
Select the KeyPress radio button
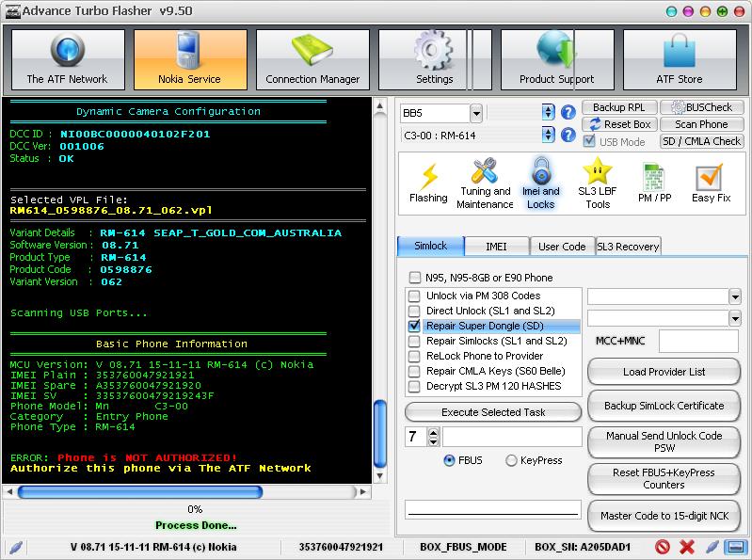click(511, 460)
